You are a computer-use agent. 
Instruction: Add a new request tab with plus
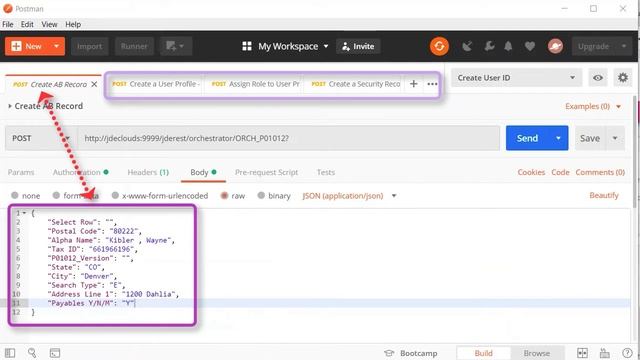(413, 84)
